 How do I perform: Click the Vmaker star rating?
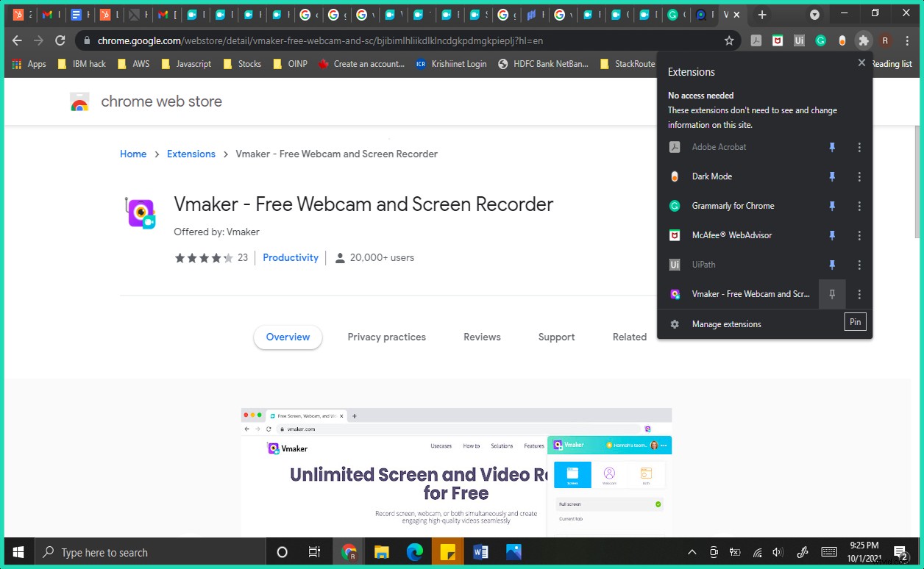pyautogui.click(x=203, y=258)
